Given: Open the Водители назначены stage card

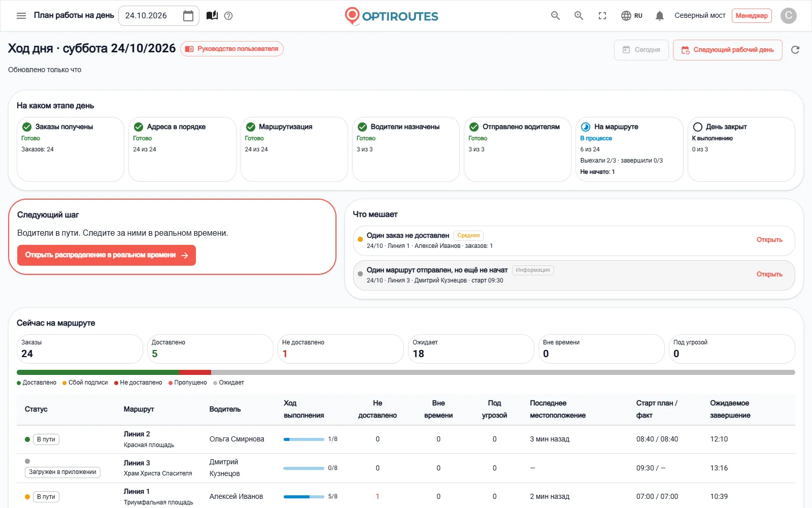Looking at the screenshot, I should 406,149.
